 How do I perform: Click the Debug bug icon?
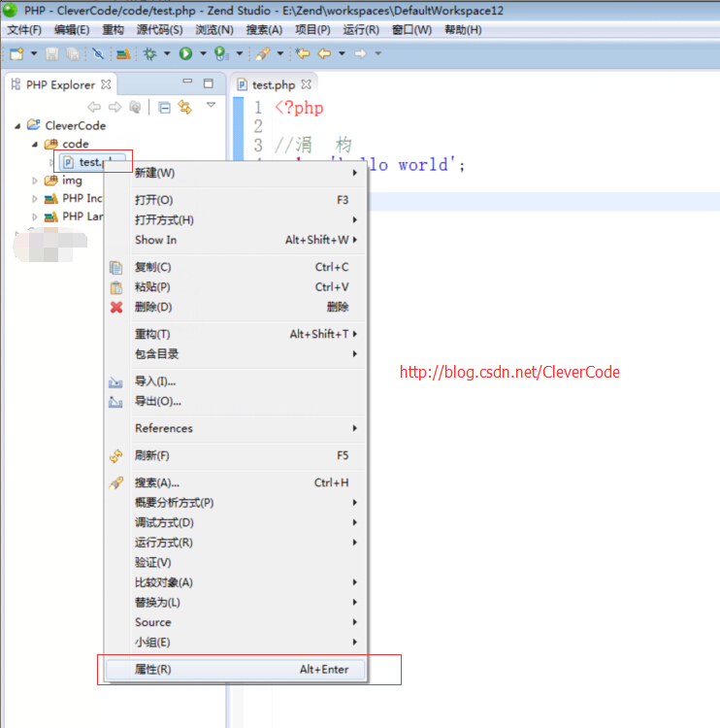point(150,53)
